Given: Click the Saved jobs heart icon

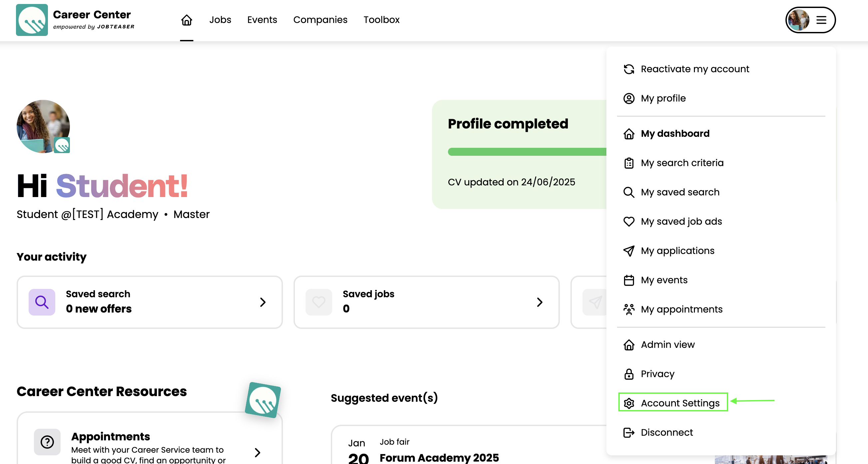Looking at the screenshot, I should (x=319, y=302).
